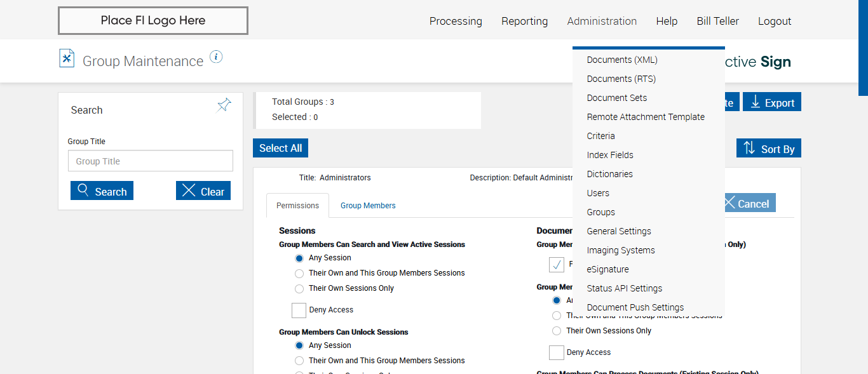Click the Group Title input field
The image size is (868, 374).
151,161
